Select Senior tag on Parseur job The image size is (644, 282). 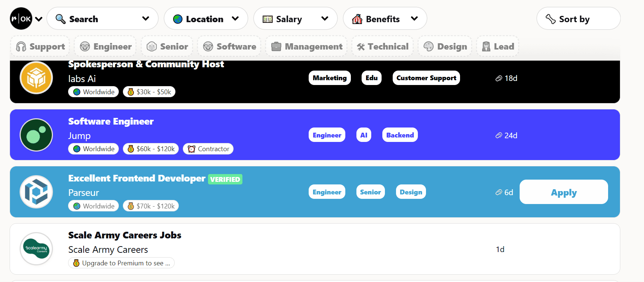pyautogui.click(x=370, y=192)
